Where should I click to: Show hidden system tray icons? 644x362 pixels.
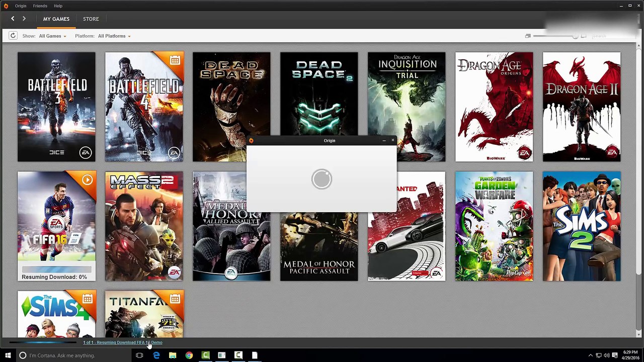coord(591,355)
